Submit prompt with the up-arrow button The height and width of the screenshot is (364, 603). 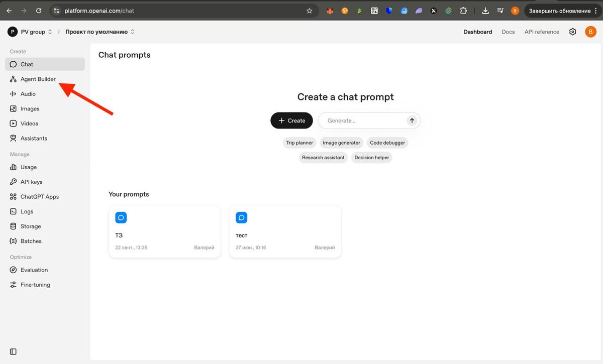tap(412, 120)
